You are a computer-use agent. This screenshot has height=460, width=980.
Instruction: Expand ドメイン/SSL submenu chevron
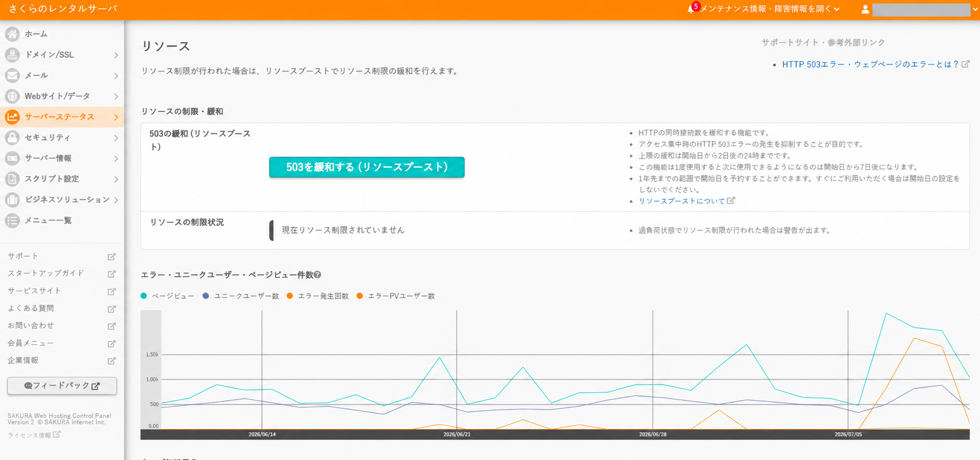pos(116,55)
